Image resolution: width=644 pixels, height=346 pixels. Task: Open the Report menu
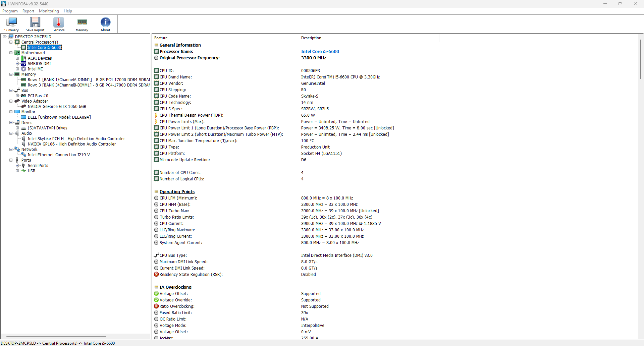[28, 11]
